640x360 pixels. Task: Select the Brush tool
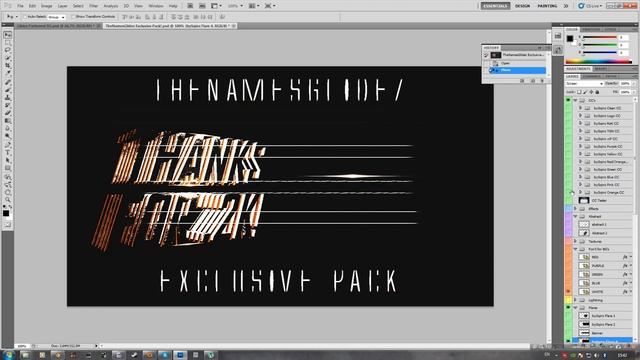coord(7,91)
